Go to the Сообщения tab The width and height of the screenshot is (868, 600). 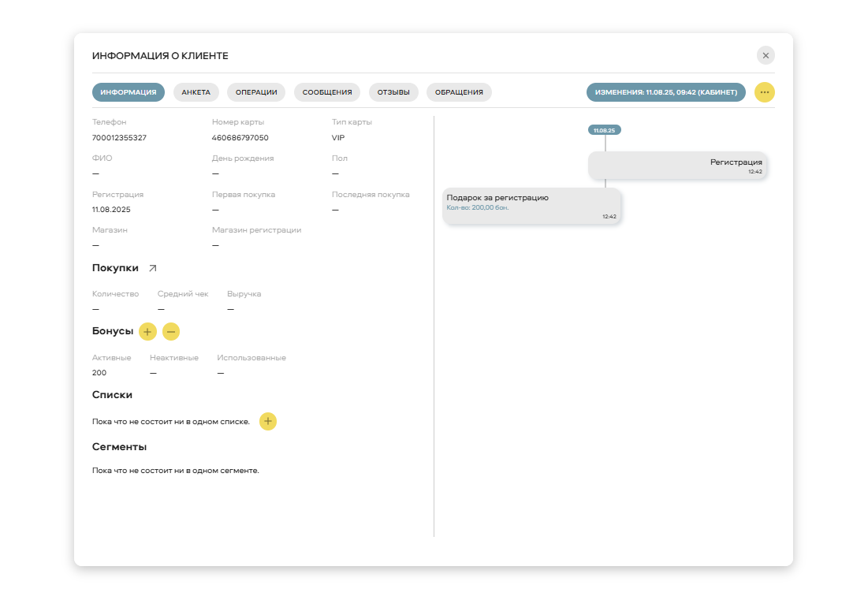[x=327, y=92]
